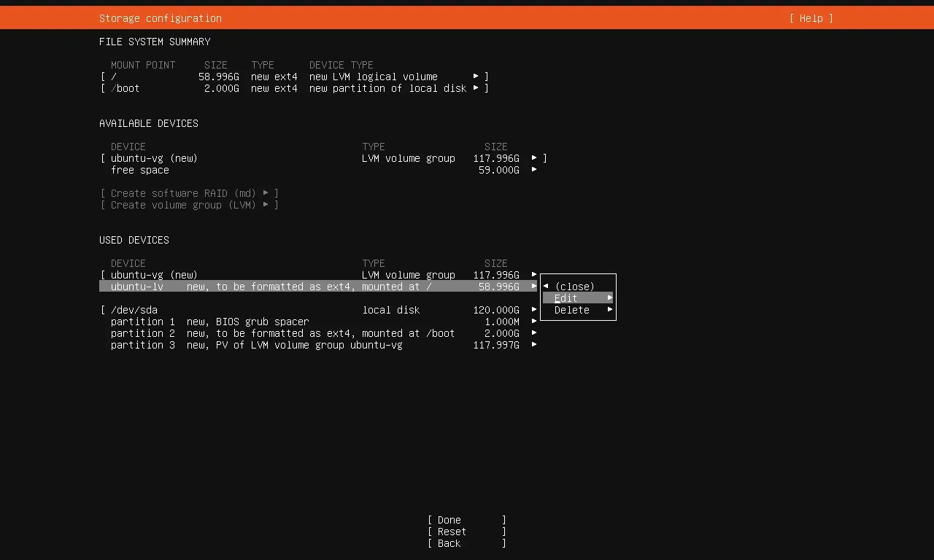
Task: Click arrow icon next to partition 3 size
Action: pos(534,345)
